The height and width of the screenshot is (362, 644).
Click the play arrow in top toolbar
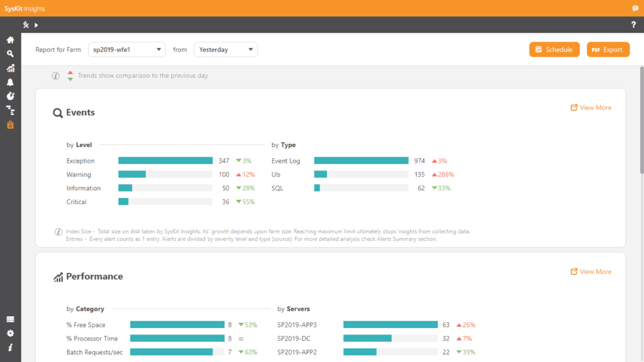tap(36, 25)
